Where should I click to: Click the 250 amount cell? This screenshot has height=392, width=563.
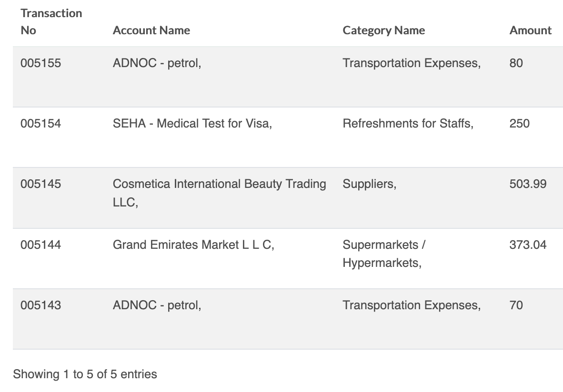click(519, 124)
